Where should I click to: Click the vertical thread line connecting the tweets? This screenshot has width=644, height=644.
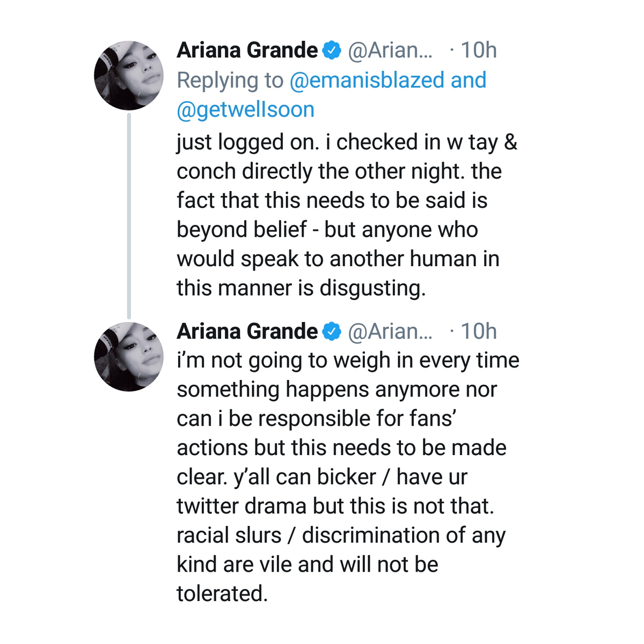tap(129, 215)
